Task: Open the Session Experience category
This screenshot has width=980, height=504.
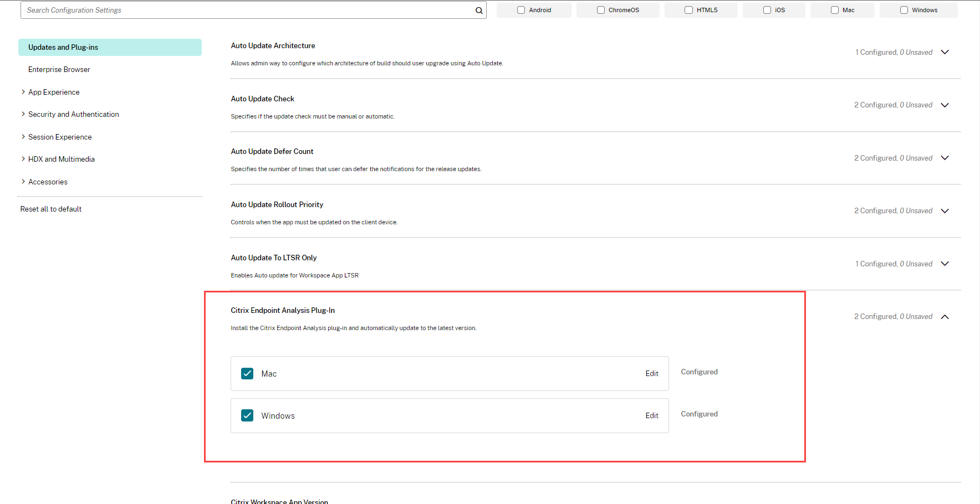Action: (x=60, y=137)
